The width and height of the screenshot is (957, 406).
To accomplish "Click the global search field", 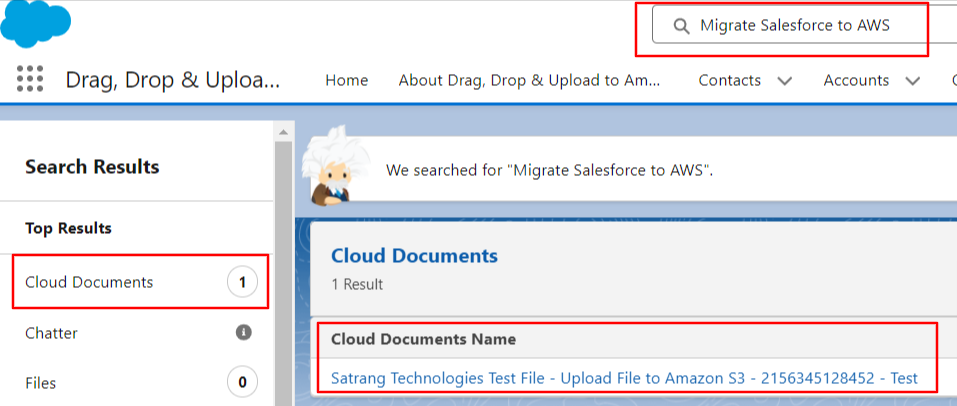I will 804,25.
